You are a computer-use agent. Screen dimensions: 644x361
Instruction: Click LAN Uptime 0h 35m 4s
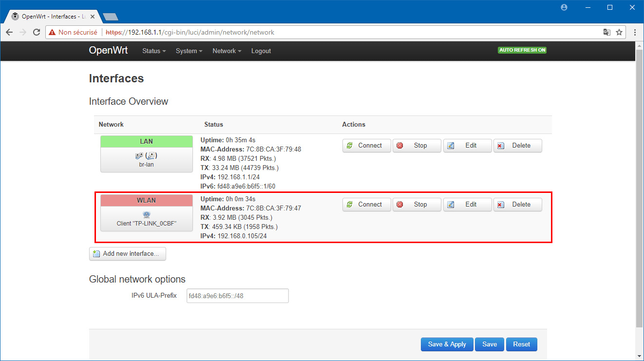(x=228, y=140)
